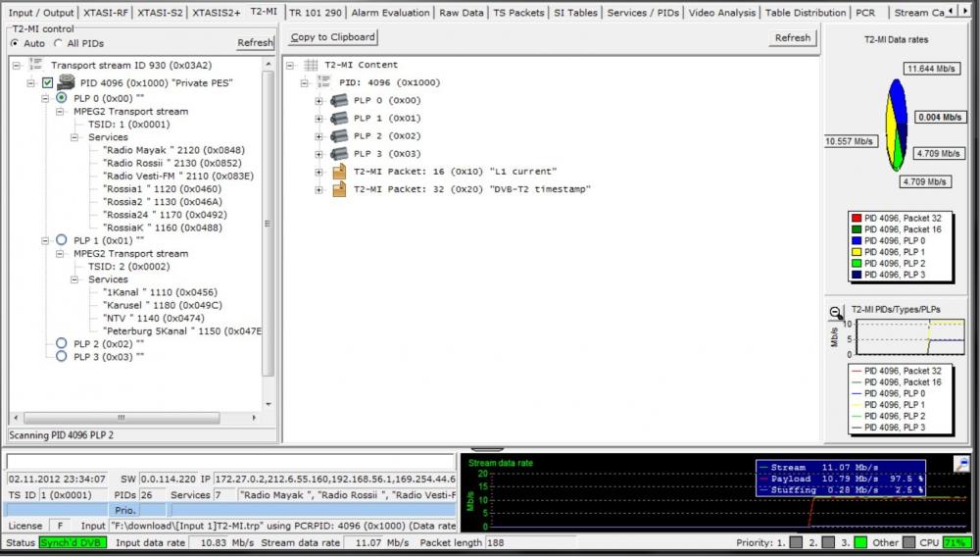Click the "L1 current" T2-MI packet icon
The image size is (980, 557).
click(339, 172)
